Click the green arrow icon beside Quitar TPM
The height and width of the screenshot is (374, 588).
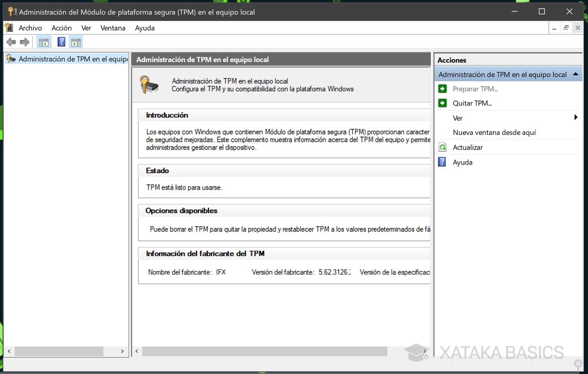443,103
